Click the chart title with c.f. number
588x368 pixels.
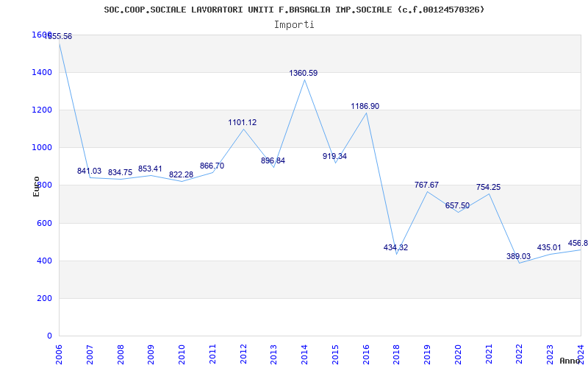[294, 10]
